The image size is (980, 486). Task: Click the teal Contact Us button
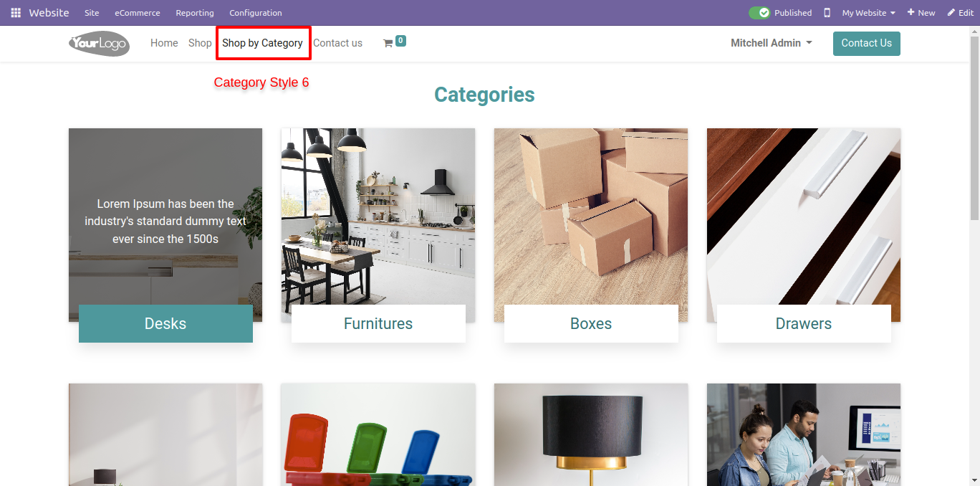pos(867,43)
